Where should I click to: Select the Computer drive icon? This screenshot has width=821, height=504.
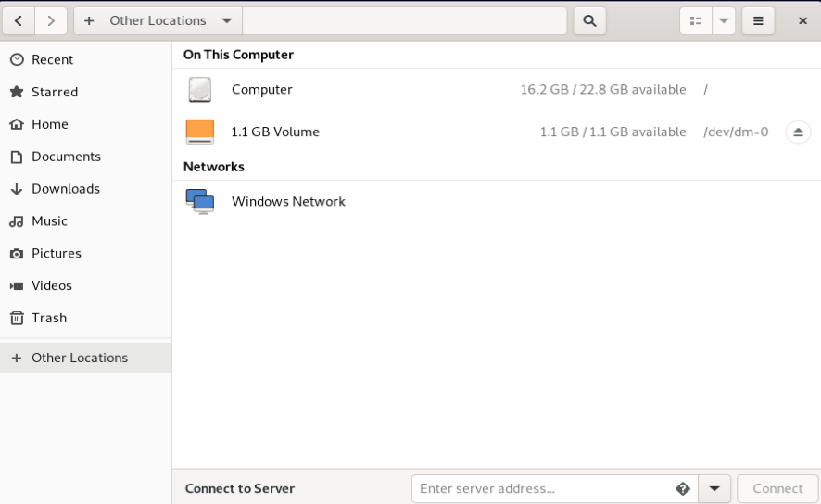click(x=200, y=90)
